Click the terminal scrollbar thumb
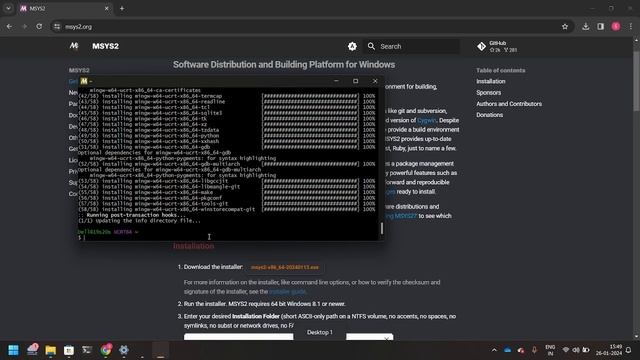 382,228
